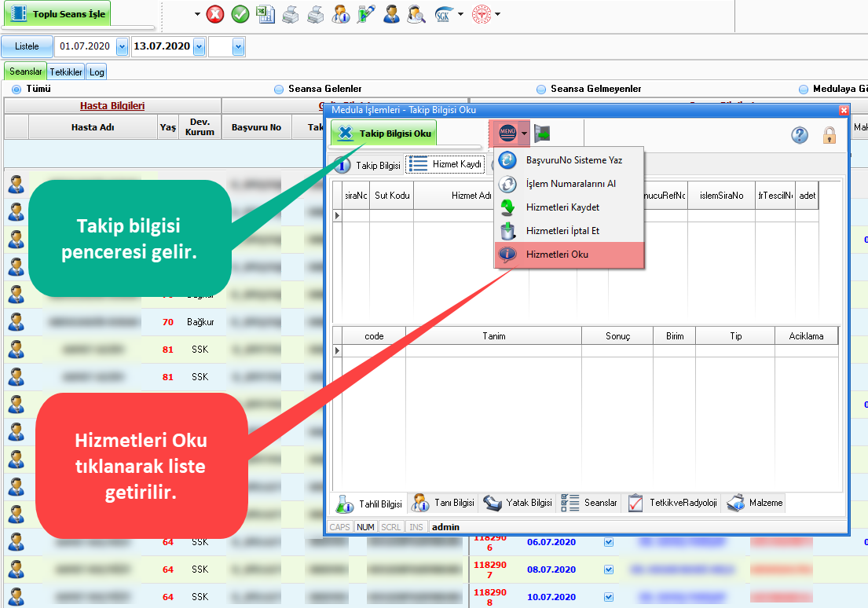Screen dimensions: 868x608
Task: Select the Seansa Gelenler radio button
Action: [x=278, y=89]
